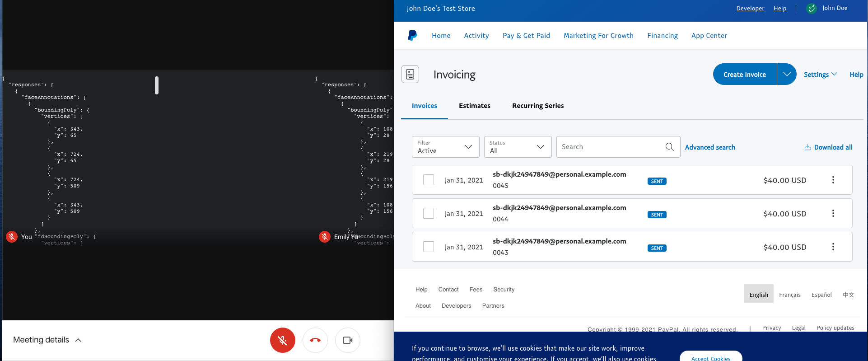Click John Doe's Test Store title
This screenshot has width=868, height=361.
[441, 9]
